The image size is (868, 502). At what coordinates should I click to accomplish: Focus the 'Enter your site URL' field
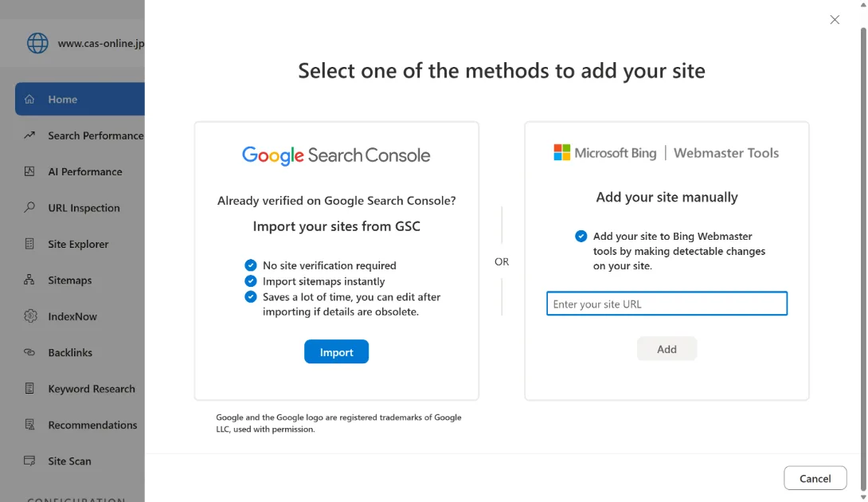coord(667,304)
